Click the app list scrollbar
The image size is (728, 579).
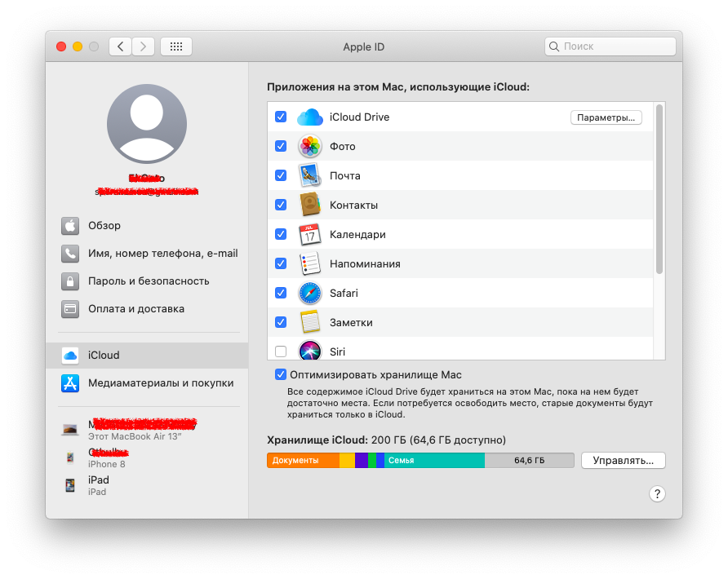[659, 189]
